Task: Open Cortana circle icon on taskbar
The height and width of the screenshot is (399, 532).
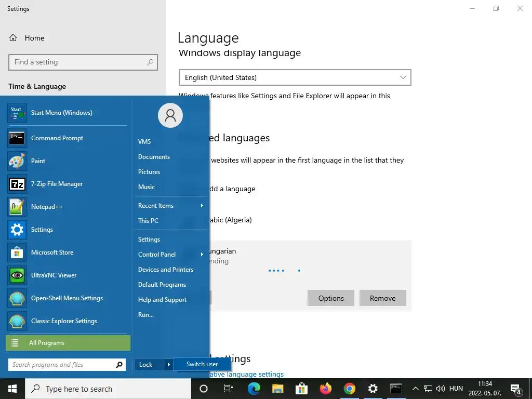Action: click(204, 389)
